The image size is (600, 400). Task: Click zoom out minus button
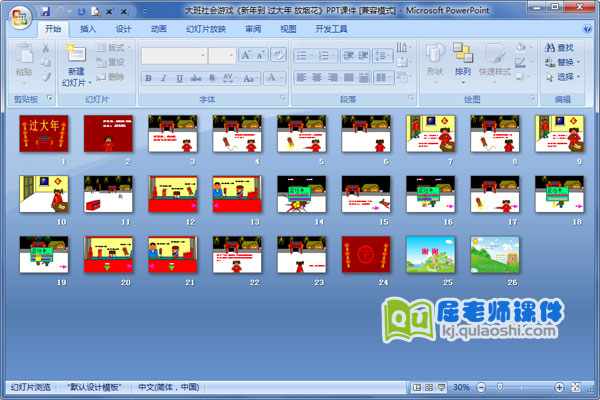pyautogui.click(x=483, y=387)
